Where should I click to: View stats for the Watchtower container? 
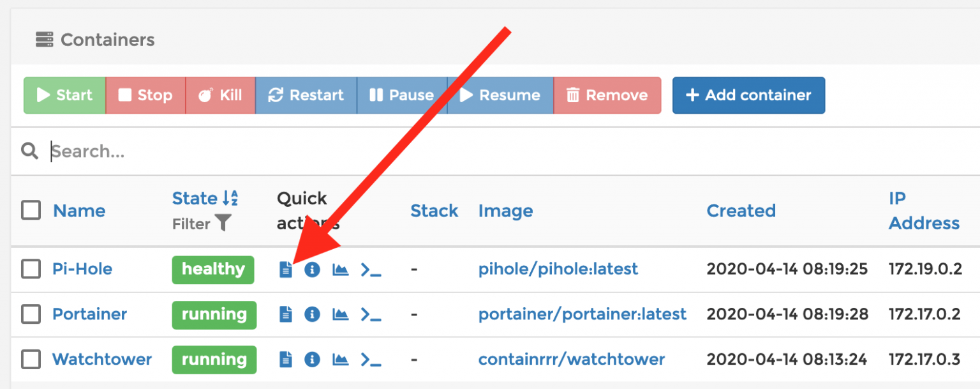(x=340, y=360)
